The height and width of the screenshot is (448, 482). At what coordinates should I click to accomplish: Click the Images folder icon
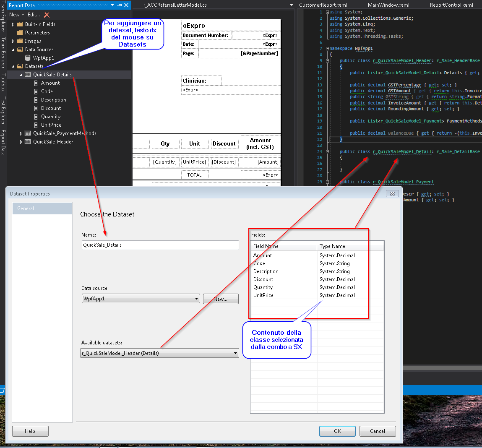[x=20, y=41]
